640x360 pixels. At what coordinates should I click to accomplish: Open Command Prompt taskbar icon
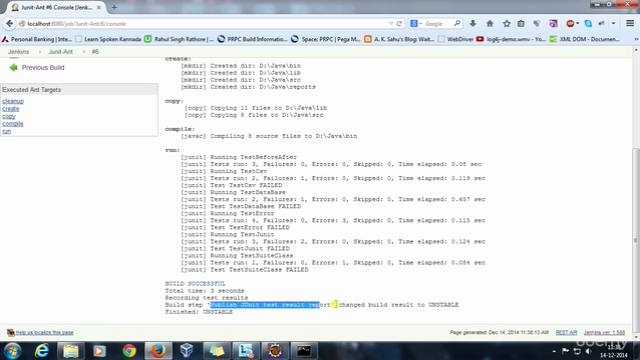(304, 351)
